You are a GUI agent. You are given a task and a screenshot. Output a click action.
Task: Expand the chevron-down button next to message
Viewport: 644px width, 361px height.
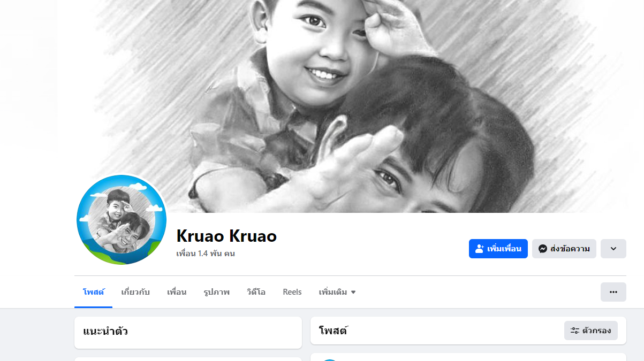click(613, 249)
